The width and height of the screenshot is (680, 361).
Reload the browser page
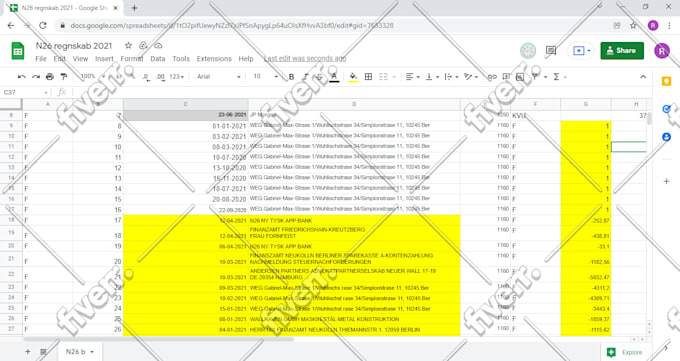(42, 26)
